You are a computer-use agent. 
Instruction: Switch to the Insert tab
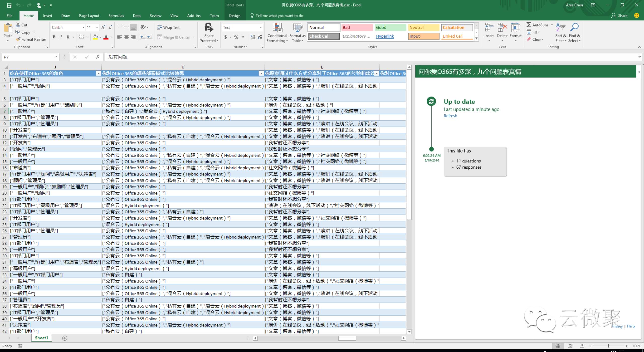tap(48, 16)
